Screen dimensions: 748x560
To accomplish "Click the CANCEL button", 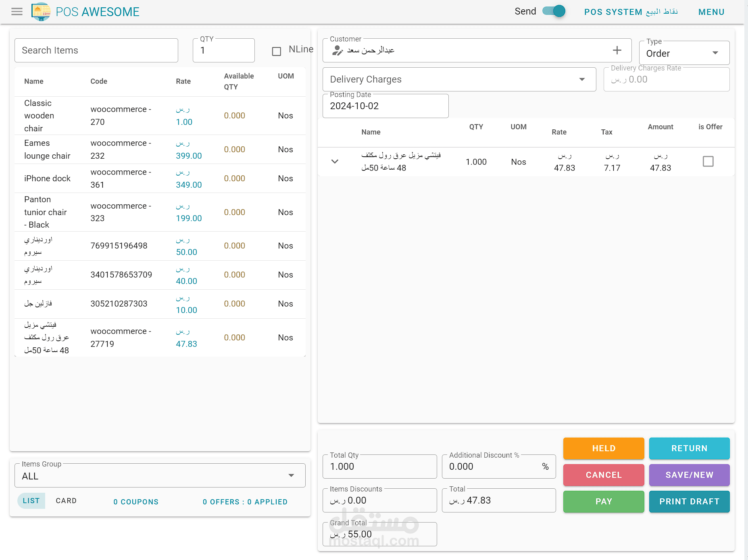I will [603, 475].
